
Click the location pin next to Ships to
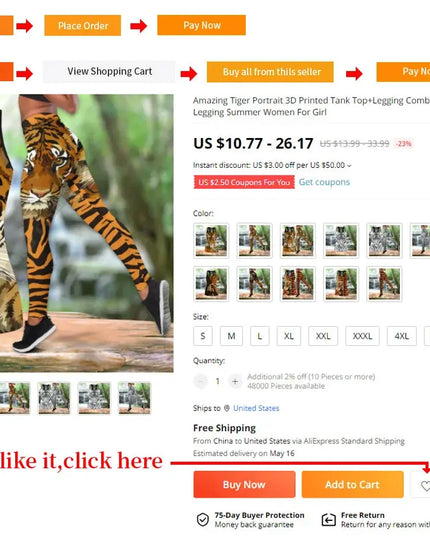(x=227, y=408)
